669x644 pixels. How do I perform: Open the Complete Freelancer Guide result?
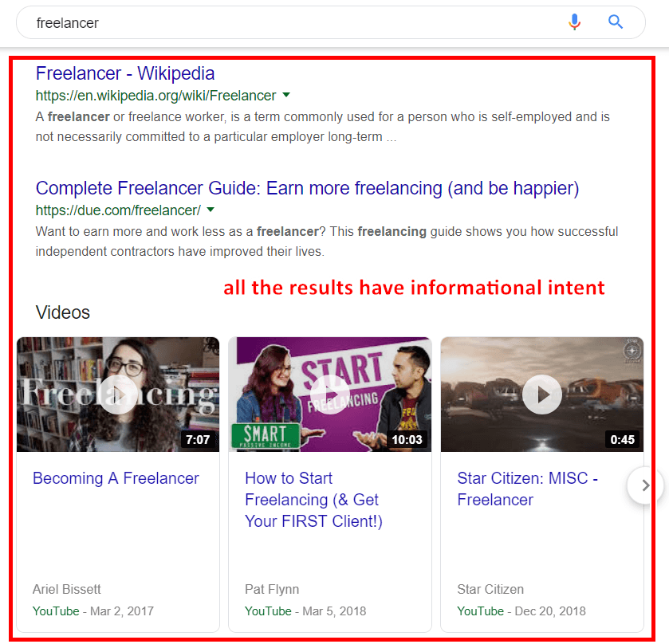coord(307,189)
